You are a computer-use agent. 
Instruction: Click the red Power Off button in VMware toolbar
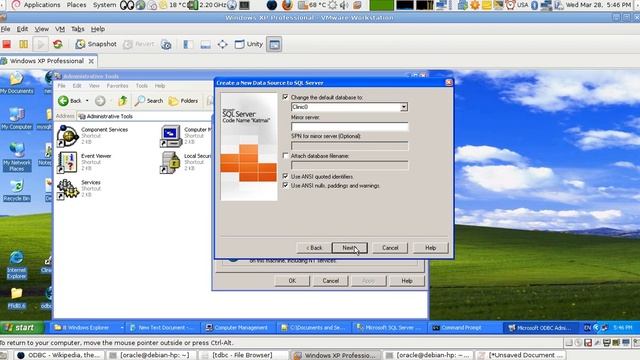tap(7, 44)
